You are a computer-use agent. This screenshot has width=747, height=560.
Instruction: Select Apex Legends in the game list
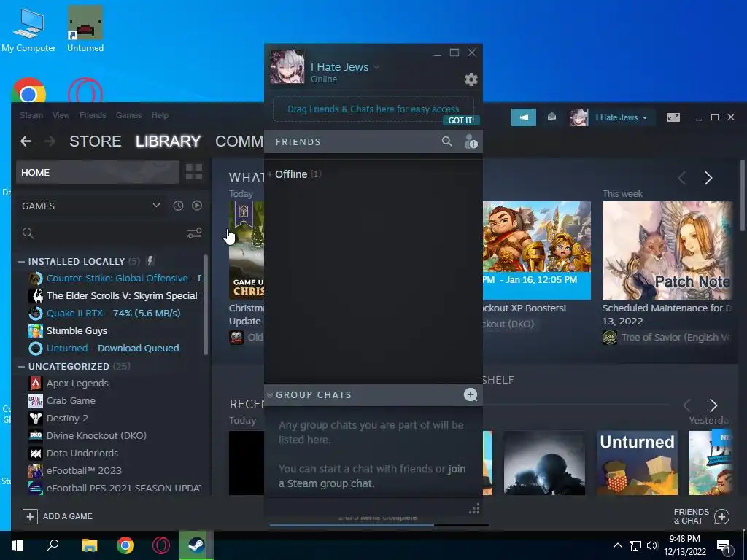[77, 383]
